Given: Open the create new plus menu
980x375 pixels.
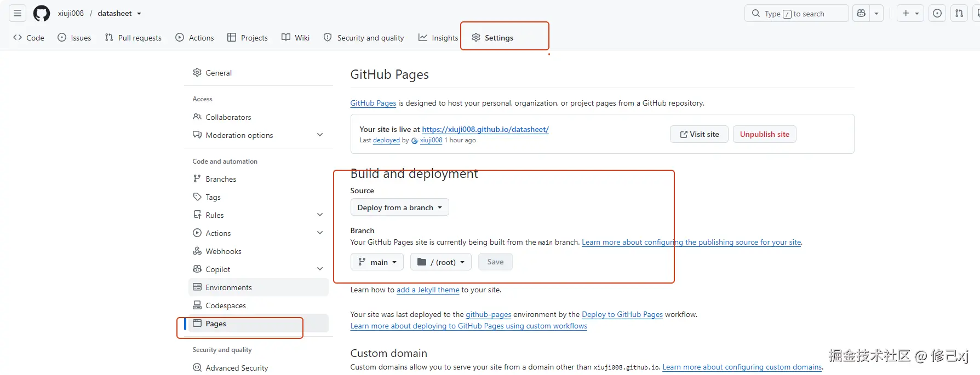Looking at the screenshot, I should point(910,13).
